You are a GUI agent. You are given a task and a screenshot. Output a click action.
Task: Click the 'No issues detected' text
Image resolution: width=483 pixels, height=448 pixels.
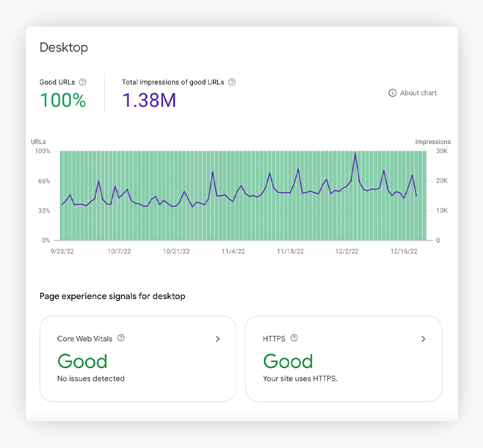tap(91, 379)
